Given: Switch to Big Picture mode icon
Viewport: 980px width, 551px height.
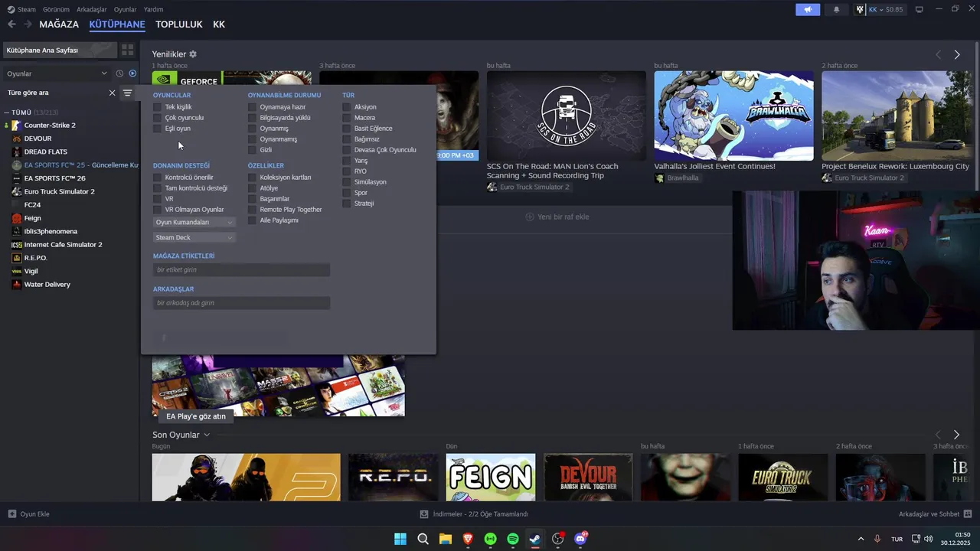Looking at the screenshot, I should [920, 9].
